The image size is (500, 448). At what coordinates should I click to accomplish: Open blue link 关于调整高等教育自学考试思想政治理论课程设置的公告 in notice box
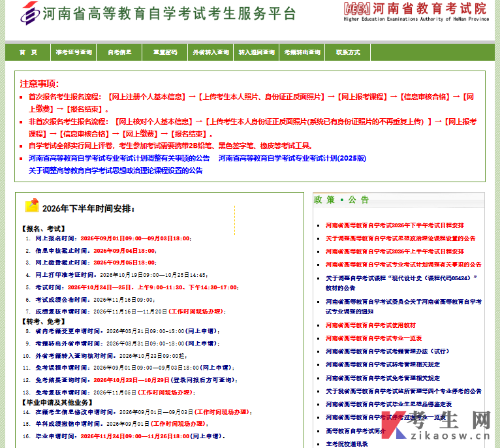[116, 170]
